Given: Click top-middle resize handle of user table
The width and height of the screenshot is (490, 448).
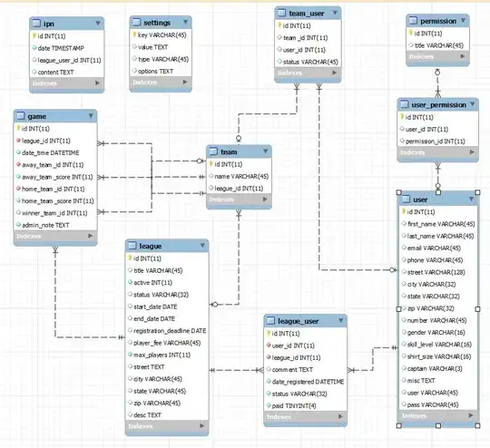Looking at the screenshot, I should tap(438, 192).
